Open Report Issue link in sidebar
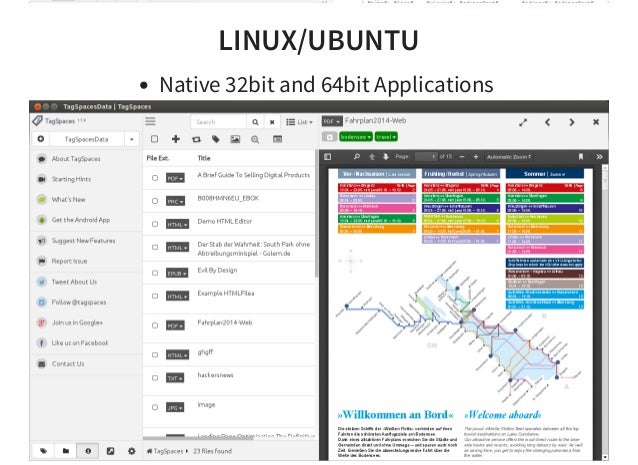 click(x=69, y=261)
